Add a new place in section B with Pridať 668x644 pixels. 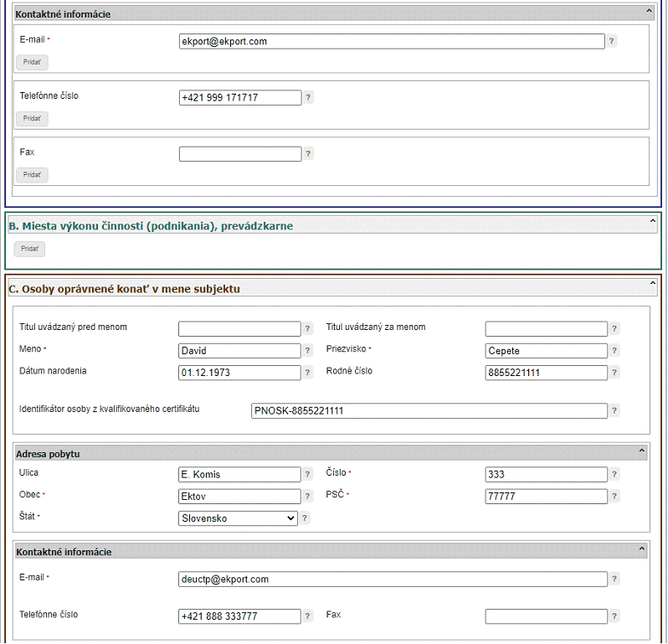click(29, 249)
